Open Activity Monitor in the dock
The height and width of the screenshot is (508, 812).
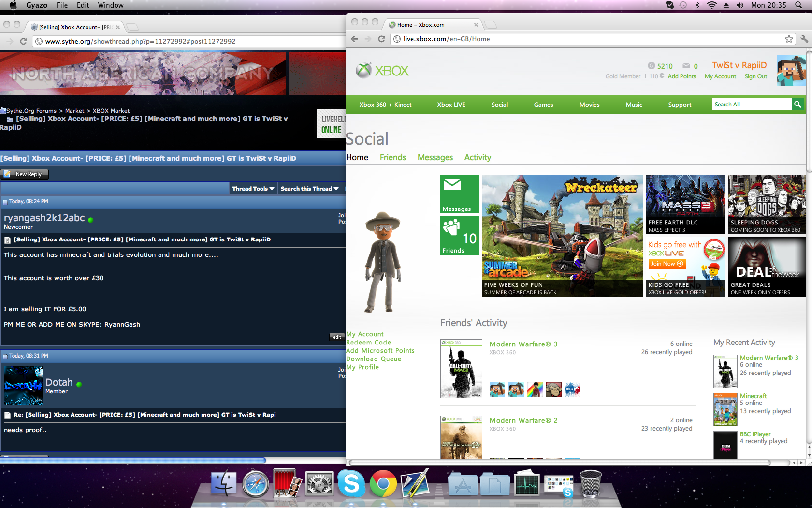(x=526, y=483)
